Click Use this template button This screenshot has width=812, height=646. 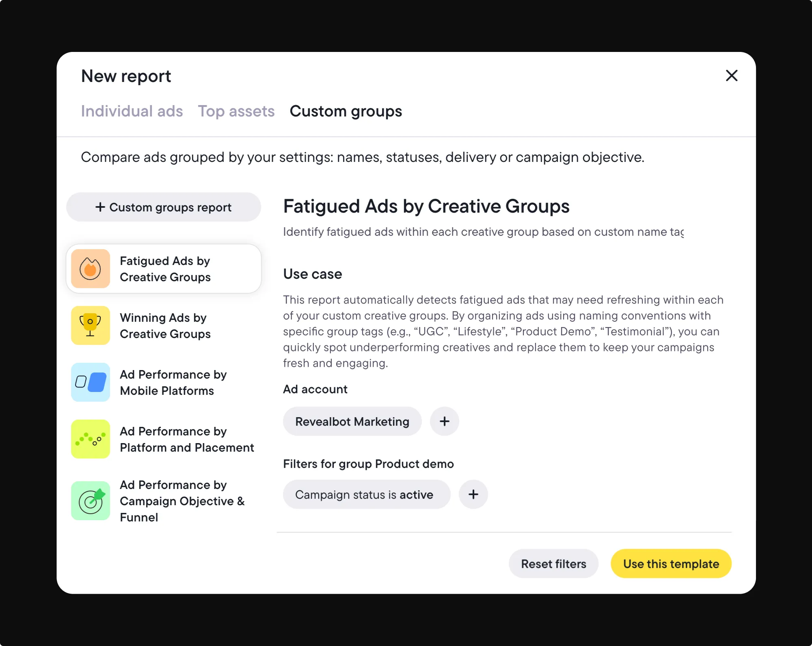tap(671, 564)
